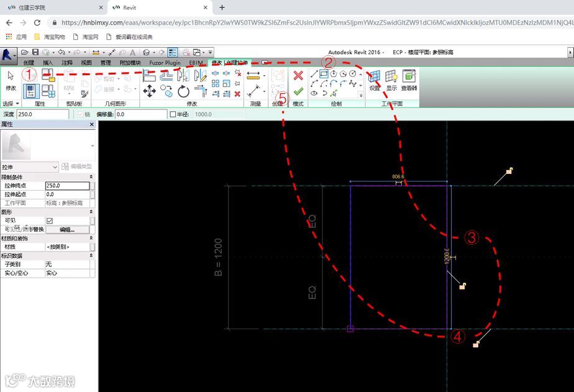Viewport: 574px width, 392px height.
Task: Click Open icon in quick access toolbar
Action: click(24, 52)
